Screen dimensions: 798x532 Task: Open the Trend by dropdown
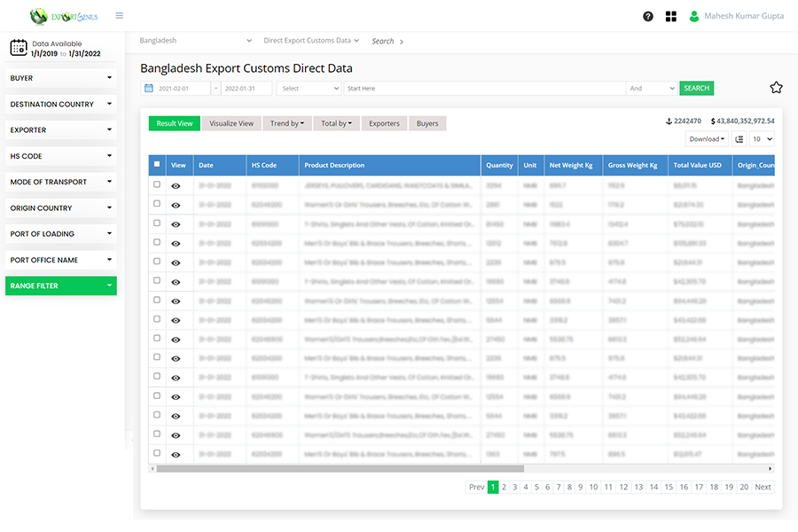click(x=287, y=123)
